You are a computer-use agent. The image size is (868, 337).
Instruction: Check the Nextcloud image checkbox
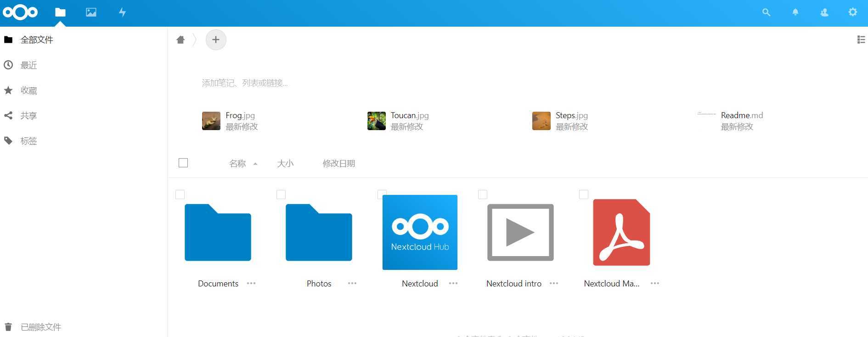(382, 194)
